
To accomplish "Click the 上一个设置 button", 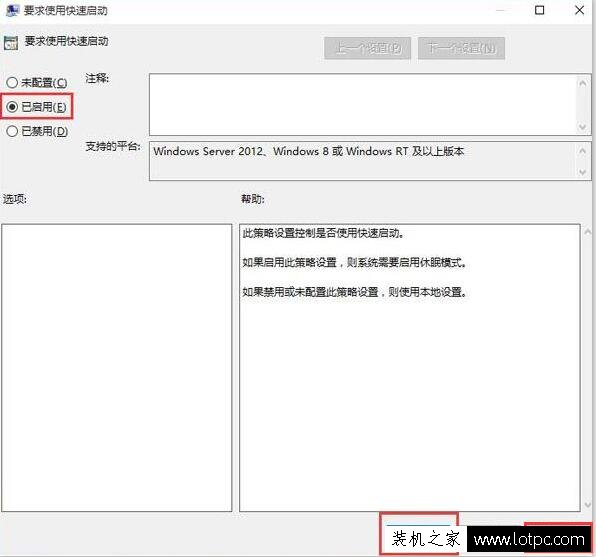I will point(367,48).
